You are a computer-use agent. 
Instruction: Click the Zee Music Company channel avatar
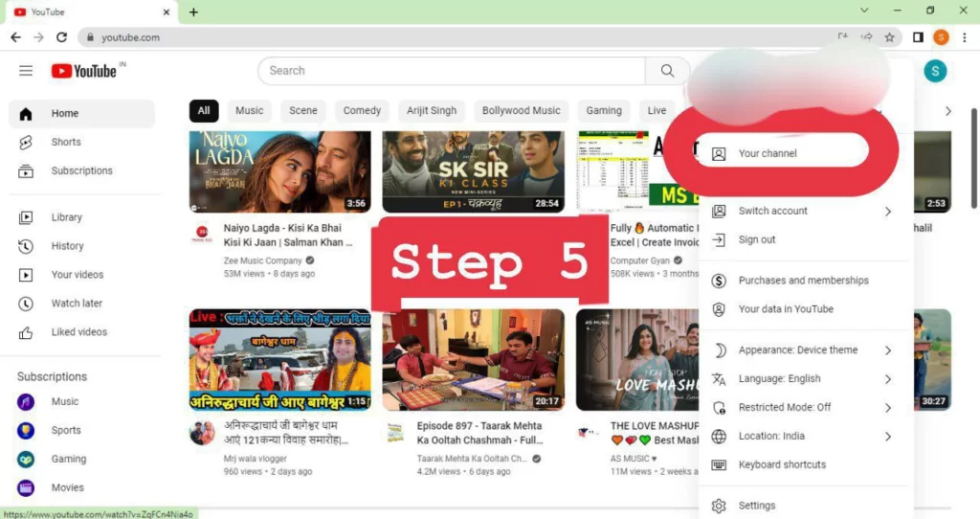[x=202, y=234]
